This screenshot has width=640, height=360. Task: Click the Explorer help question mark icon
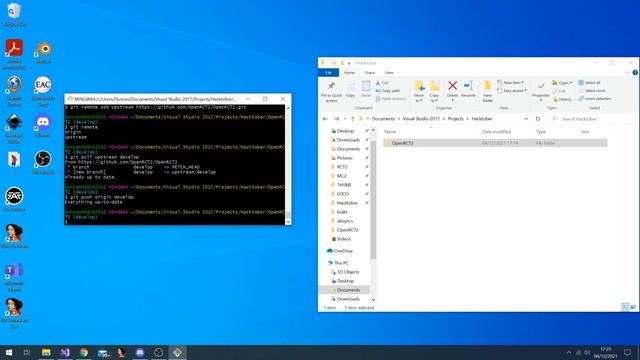tap(635, 73)
